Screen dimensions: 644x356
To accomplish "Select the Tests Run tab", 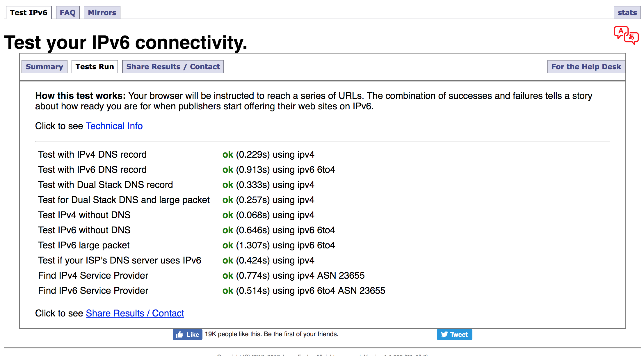I will pos(95,67).
